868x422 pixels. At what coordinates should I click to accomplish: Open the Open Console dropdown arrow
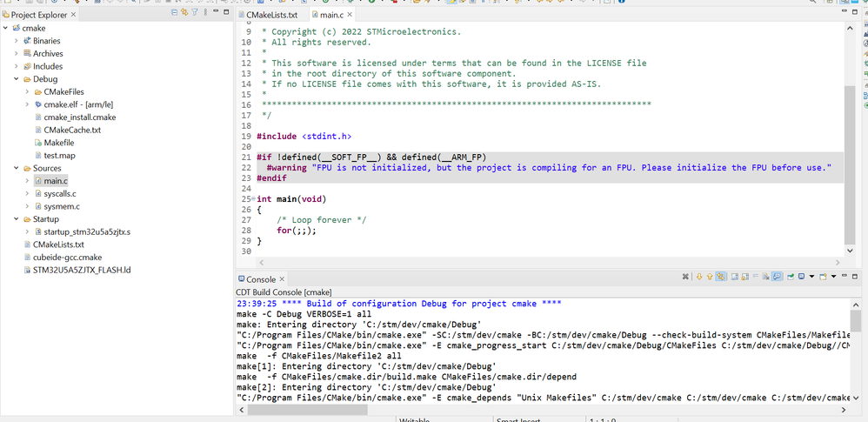pos(833,277)
